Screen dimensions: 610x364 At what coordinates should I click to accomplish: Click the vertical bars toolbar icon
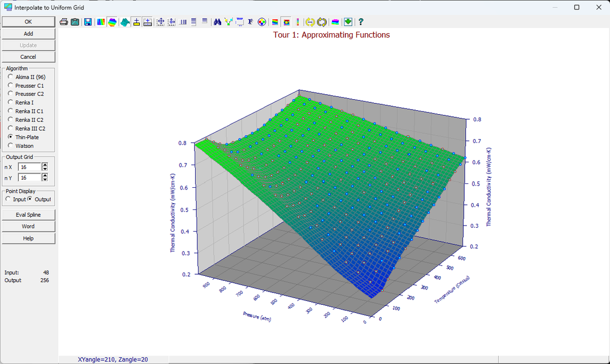(x=183, y=22)
